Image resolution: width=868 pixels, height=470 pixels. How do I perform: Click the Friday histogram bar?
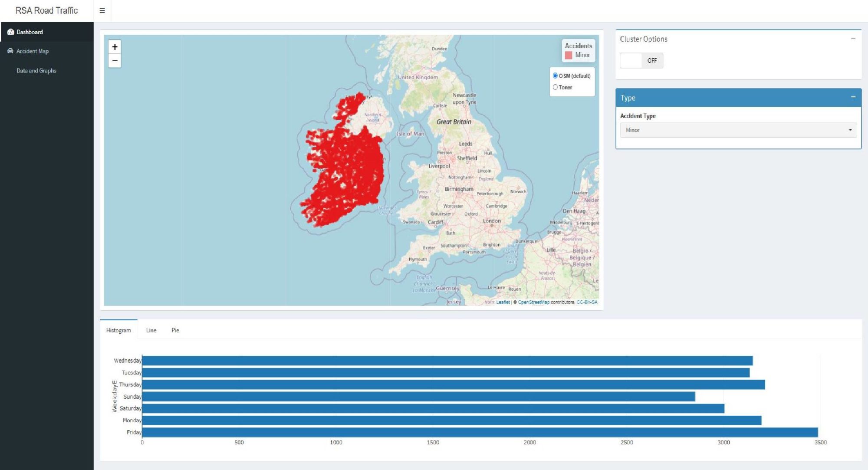pos(477,432)
